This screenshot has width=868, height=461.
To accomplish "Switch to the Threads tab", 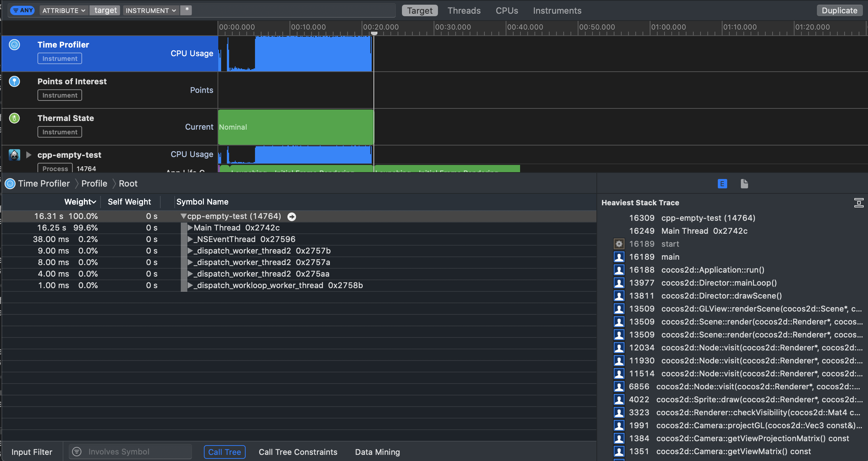I will click(464, 10).
